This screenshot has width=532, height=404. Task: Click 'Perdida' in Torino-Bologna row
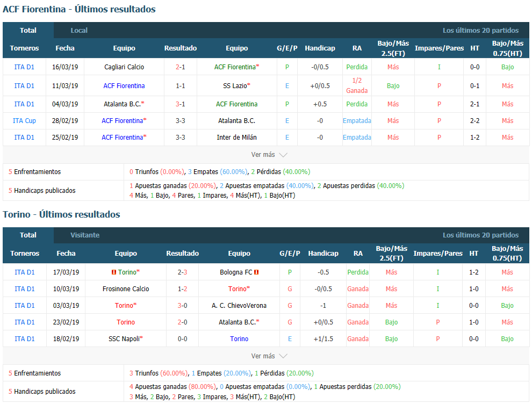point(357,272)
